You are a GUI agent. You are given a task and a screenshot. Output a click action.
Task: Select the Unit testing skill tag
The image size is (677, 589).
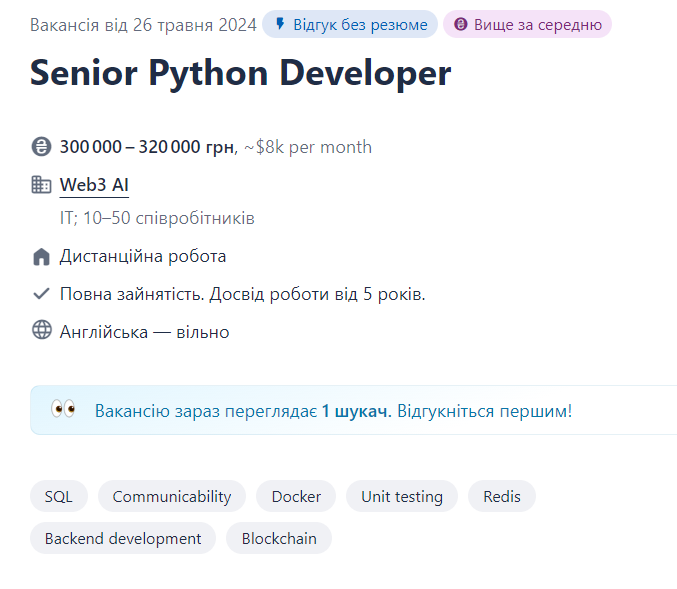coord(402,496)
